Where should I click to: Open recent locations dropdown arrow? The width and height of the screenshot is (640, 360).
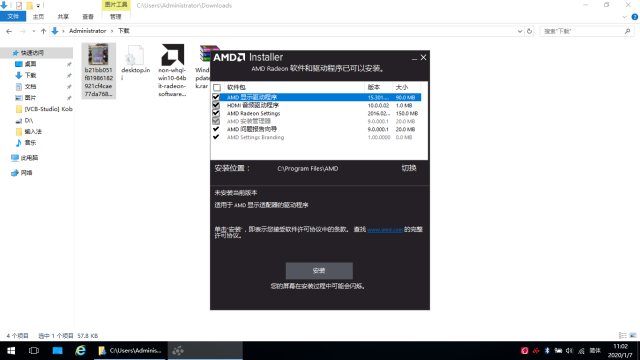tap(33, 31)
